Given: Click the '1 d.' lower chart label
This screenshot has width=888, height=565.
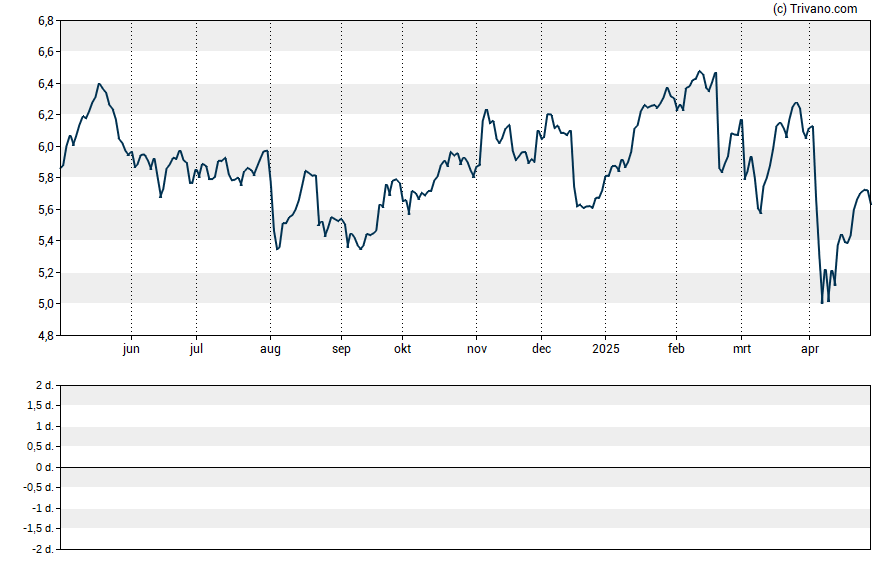Looking at the screenshot, I should coord(44,426).
